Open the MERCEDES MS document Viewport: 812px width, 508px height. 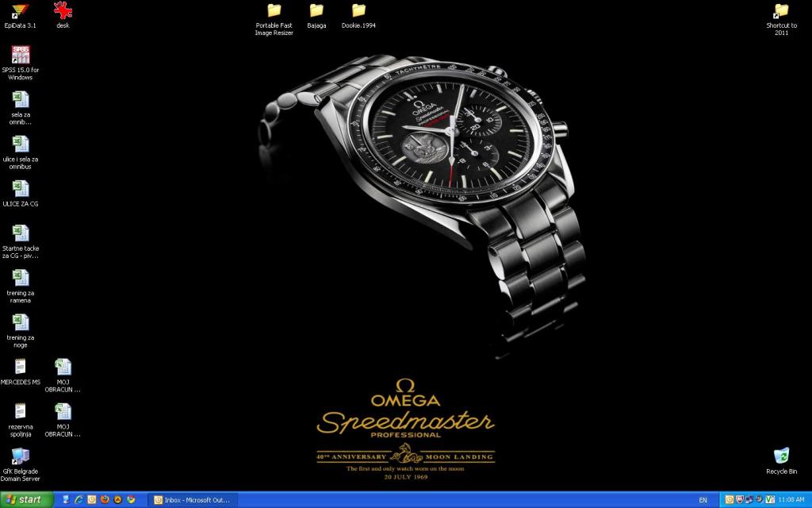(20, 367)
